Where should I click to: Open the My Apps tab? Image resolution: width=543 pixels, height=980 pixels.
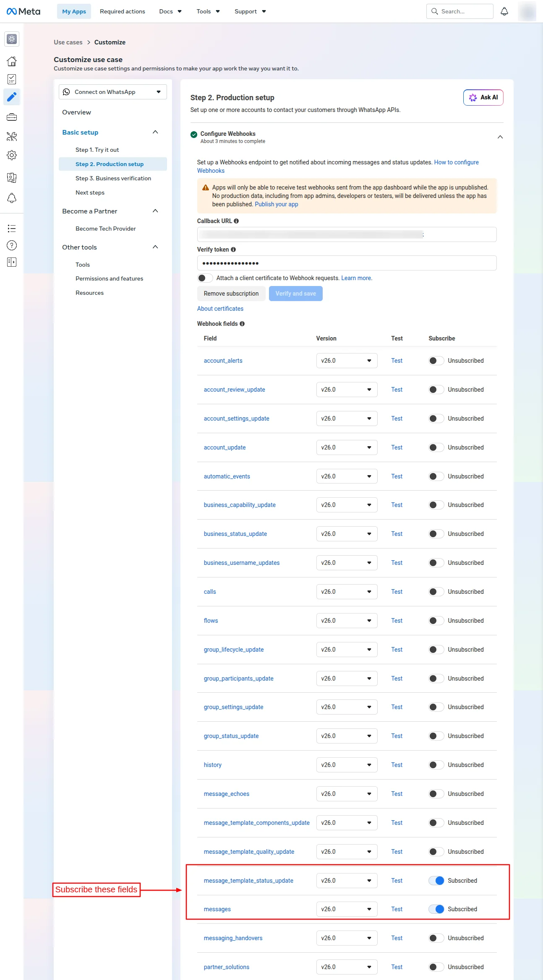74,11
